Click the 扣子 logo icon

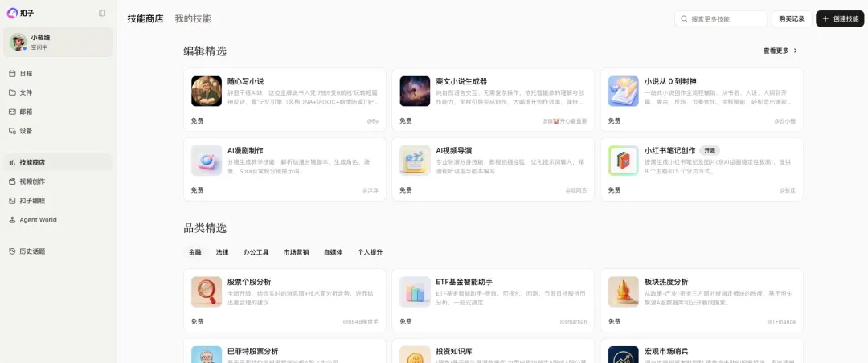[x=12, y=13]
